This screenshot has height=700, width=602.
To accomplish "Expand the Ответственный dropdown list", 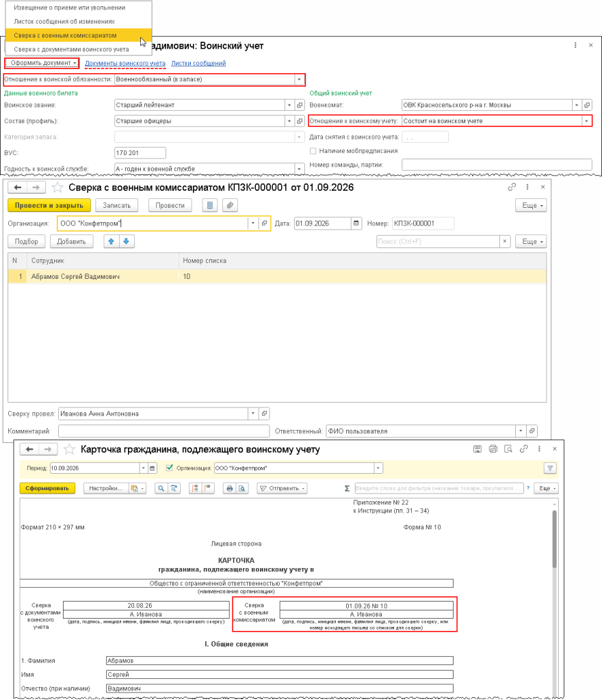I will [x=521, y=431].
